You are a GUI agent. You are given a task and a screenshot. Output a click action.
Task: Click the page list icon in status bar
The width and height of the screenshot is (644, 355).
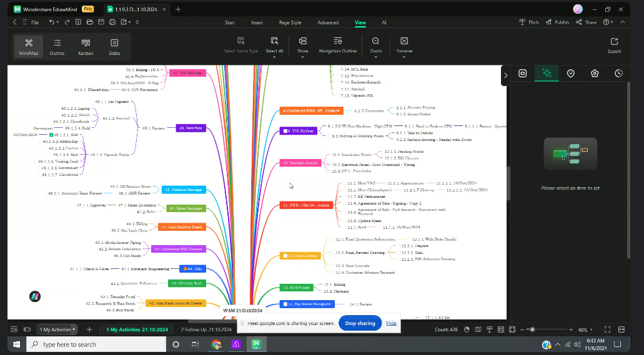[x=14, y=329]
